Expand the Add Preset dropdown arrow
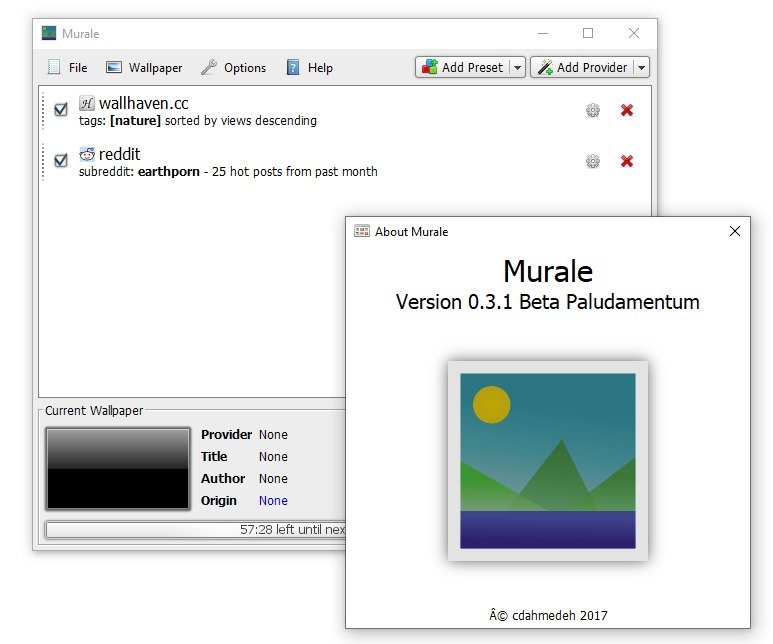Viewport: 773px width, 644px height. 517,67
